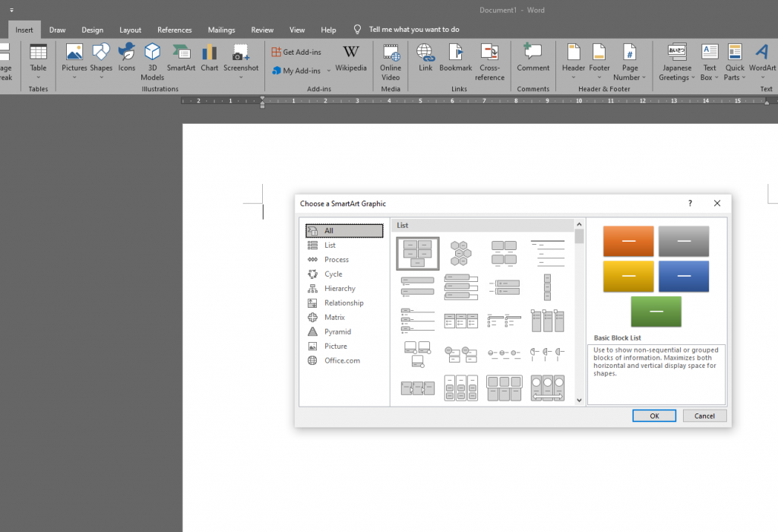The height and width of the screenshot is (532, 778).
Task: Click the green block in the Basic Block preview
Action: 655,312
